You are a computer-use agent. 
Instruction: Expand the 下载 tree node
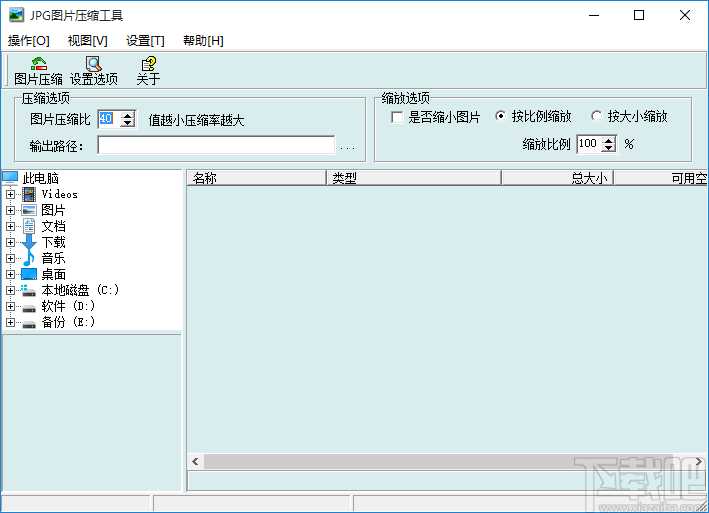[x=10, y=242]
